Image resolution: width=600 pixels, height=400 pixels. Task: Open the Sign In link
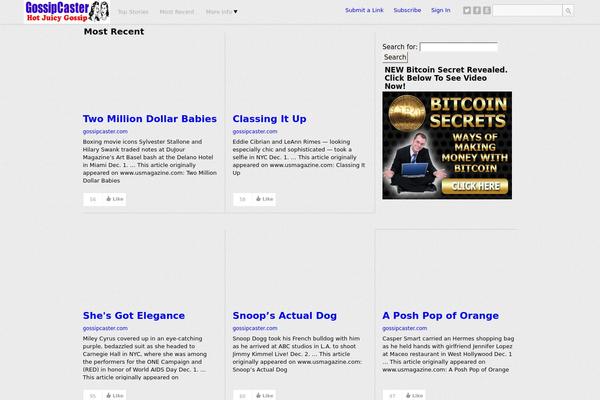(440, 10)
